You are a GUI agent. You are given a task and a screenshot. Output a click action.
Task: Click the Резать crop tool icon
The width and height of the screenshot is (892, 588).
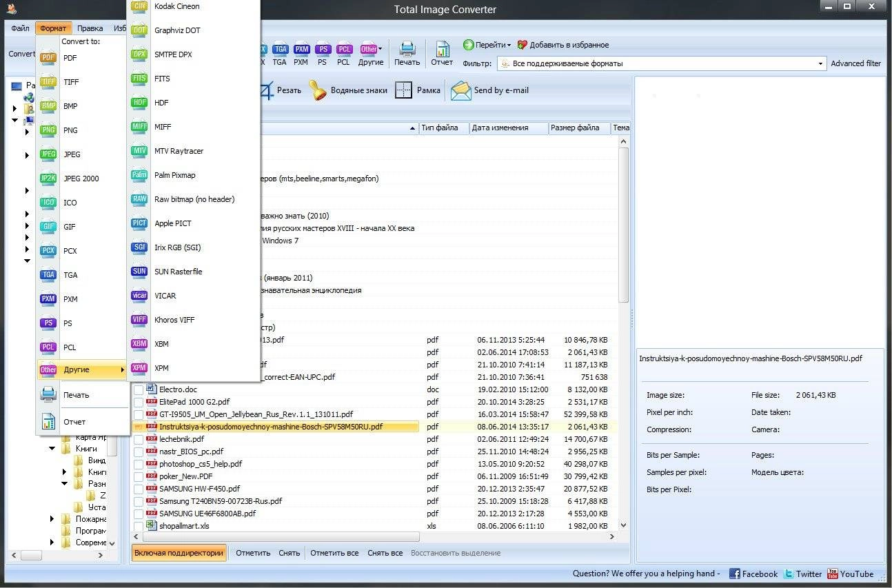point(266,90)
